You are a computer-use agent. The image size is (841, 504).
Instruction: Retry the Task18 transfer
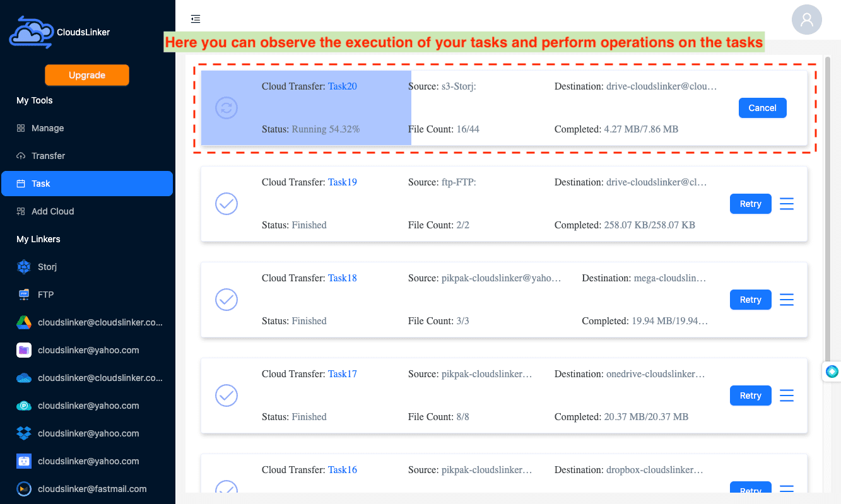(751, 300)
